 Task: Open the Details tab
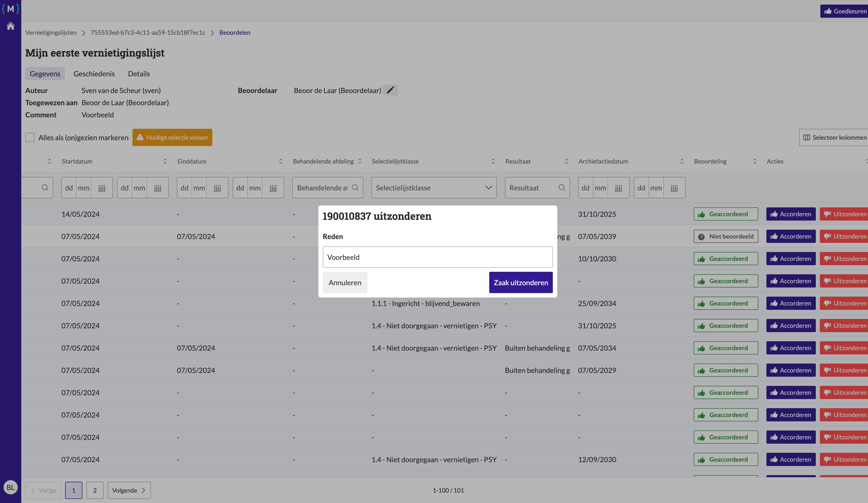click(139, 74)
